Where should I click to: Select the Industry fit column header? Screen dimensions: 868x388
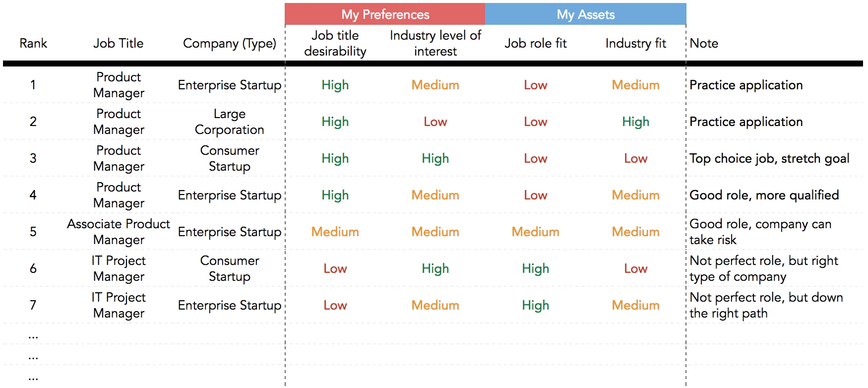(x=635, y=44)
